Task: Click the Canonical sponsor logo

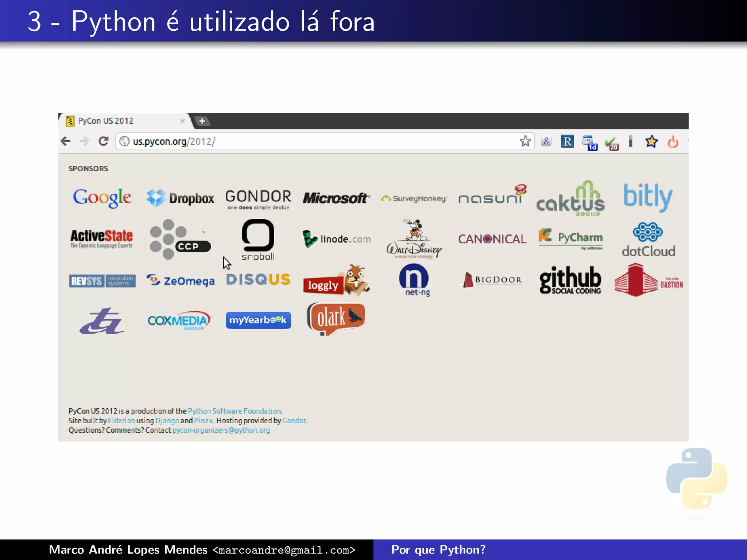Action: point(492,239)
